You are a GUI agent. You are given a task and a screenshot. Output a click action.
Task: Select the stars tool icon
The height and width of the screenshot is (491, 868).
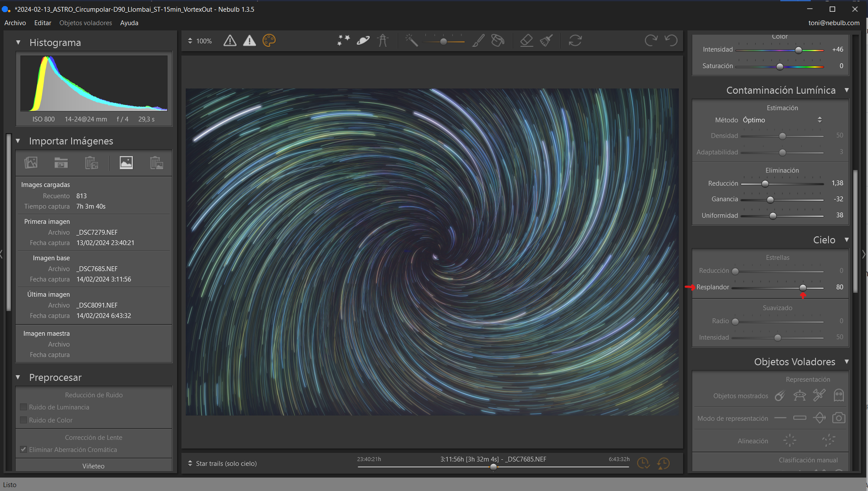point(344,41)
